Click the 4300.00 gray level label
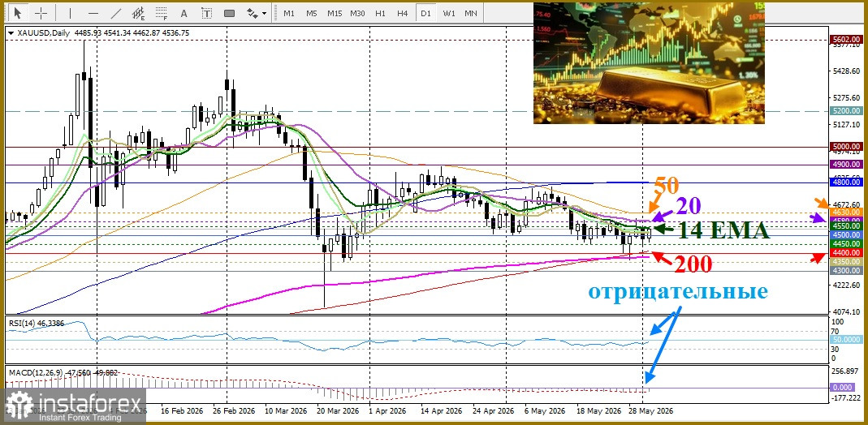 847,271
